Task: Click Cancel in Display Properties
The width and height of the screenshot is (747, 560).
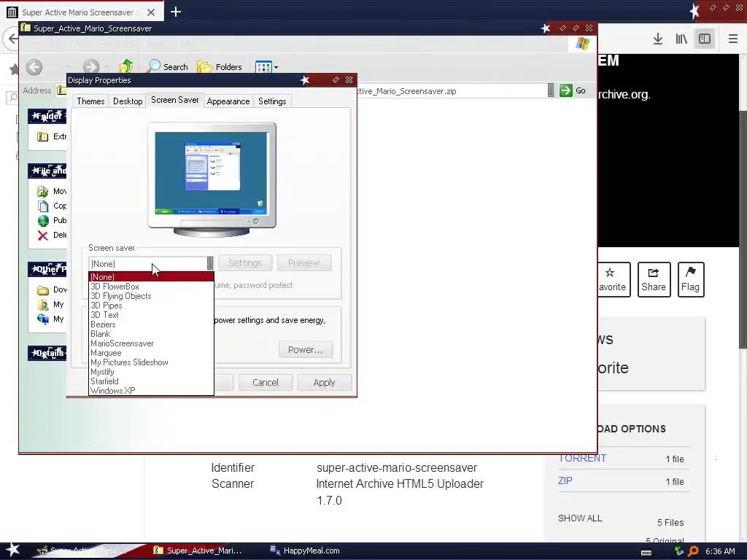Action: (x=266, y=382)
